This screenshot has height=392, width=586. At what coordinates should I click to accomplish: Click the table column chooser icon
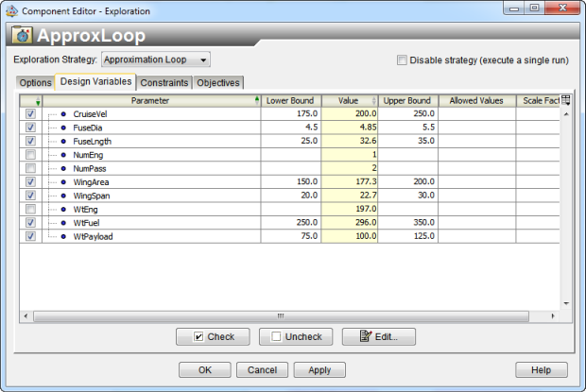[567, 100]
